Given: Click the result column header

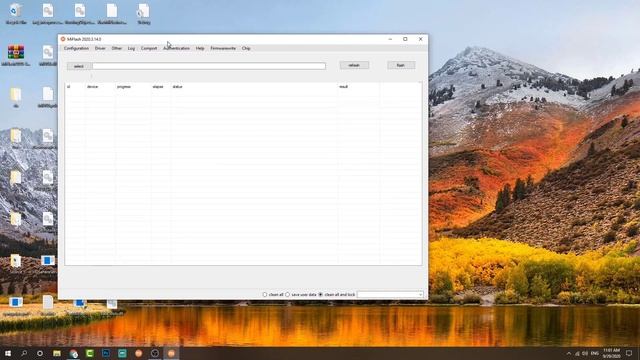Looking at the screenshot, I should point(343,87).
